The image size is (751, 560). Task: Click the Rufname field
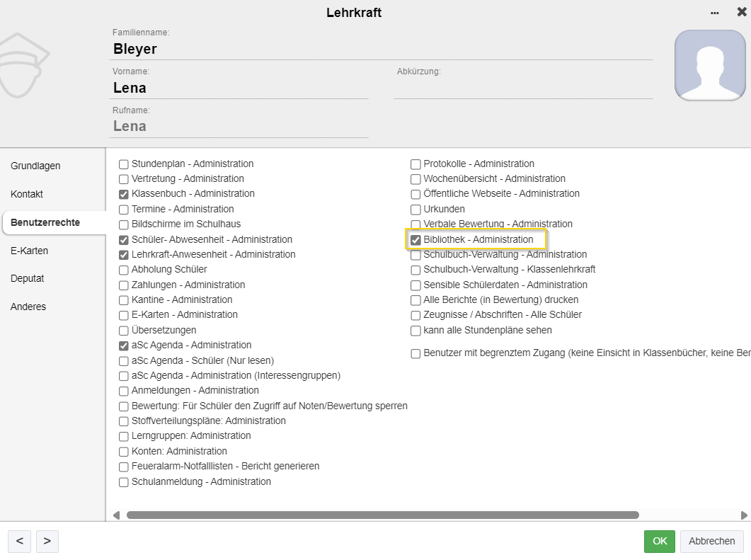239,127
